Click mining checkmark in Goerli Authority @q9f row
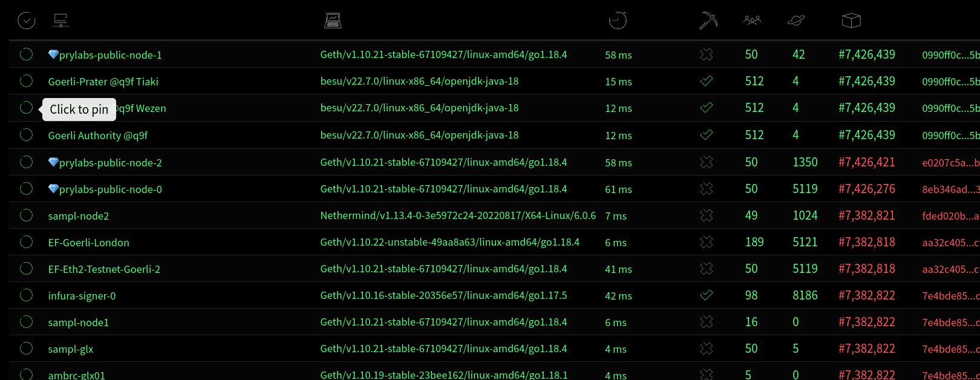The image size is (980, 380). pyautogui.click(x=706, y=135)
